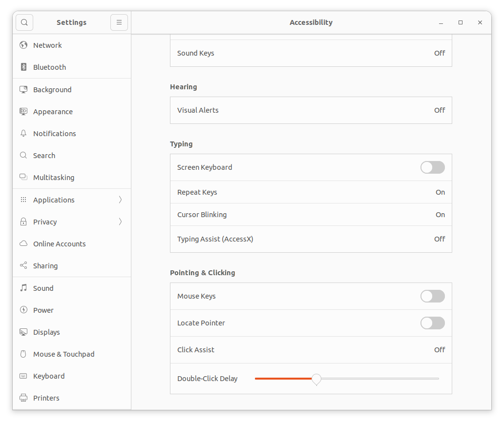Click the On value for Cursor Blinking
Viewport: 504px width, 424px height.
tap(440, 215)
